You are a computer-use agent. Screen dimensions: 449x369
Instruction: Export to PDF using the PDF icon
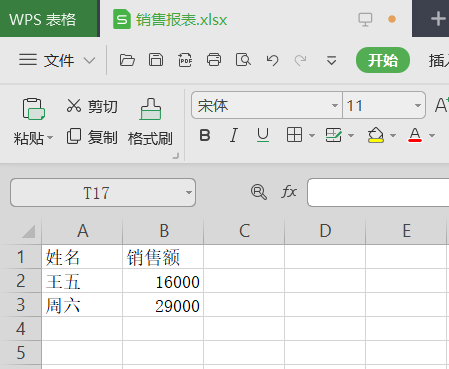tap(185, 60)
